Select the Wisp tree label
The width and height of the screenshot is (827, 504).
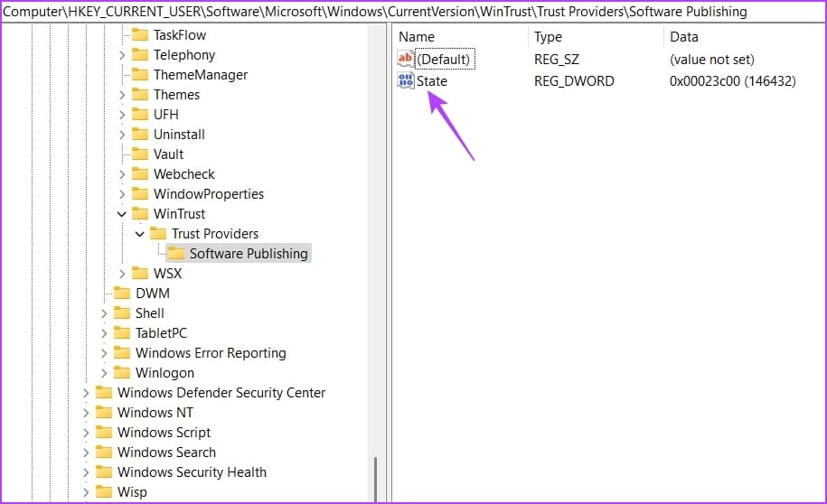point(132,492)
